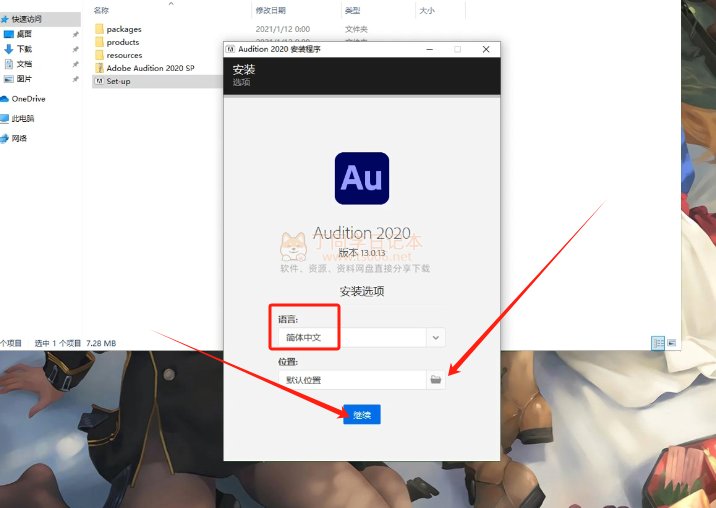Click the 7.28 MB status bar text
Viewport: 716px width, 508px height.
[x=101, y=343]
